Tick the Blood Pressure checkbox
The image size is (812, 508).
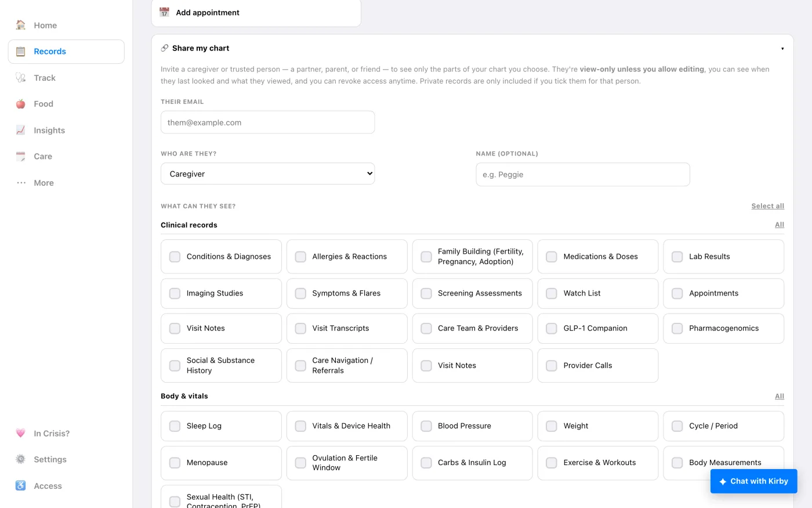(426, 426)
